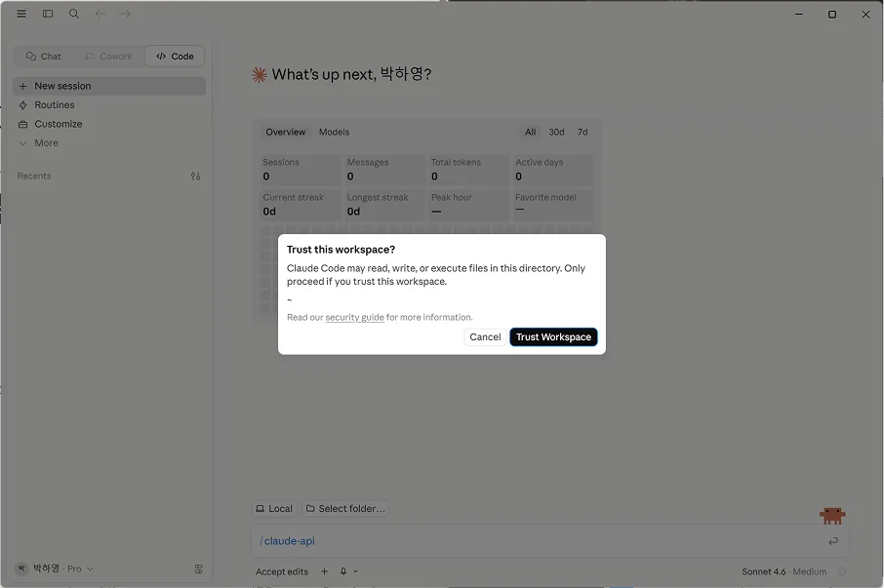Open the Models tab
The width and height of the screenshot is (884, 588).
pyautogui.click(x=335, y=133)
